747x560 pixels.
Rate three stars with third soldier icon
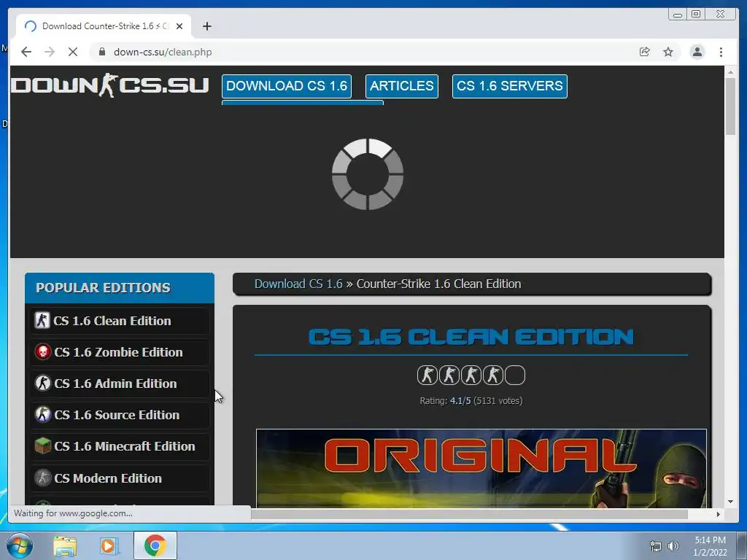pyautogui.click(x=471, y=376)
